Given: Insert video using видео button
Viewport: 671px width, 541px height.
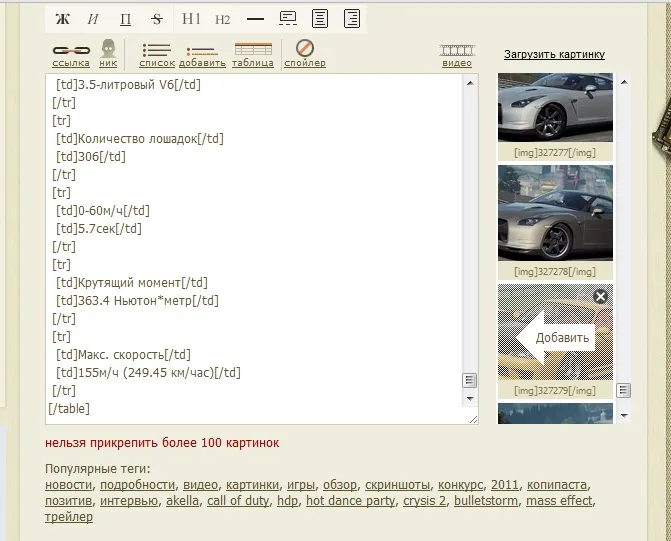Looking at the screenshot, I should tap(457, 56).
